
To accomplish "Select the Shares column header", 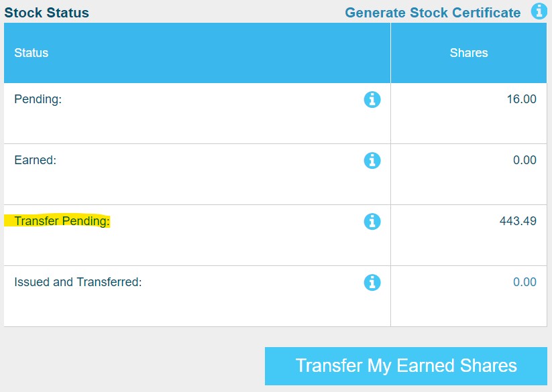I will [469, 53].
